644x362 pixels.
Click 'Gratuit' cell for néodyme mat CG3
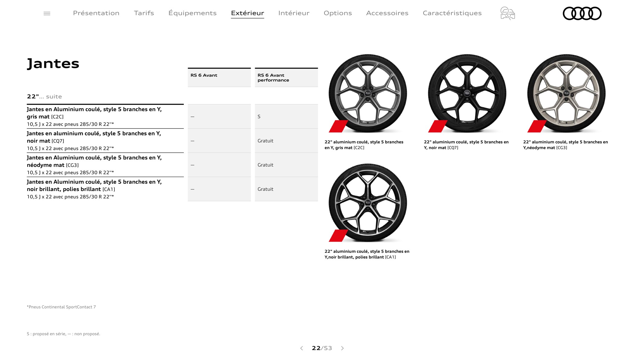[286, 165]
